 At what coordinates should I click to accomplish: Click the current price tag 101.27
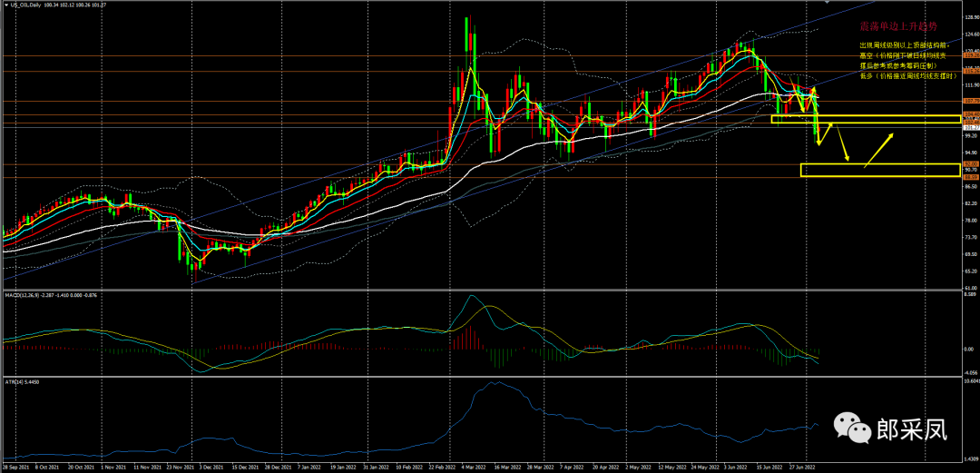click(971, 128)
